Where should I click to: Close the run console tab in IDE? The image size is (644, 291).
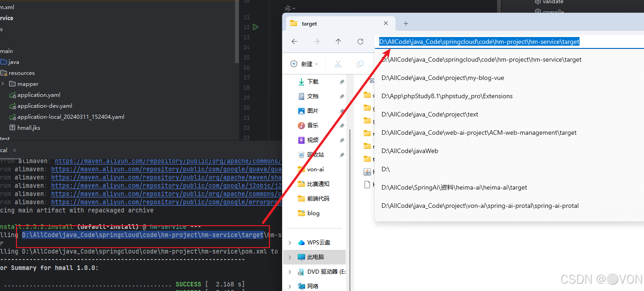click(14, 150)
